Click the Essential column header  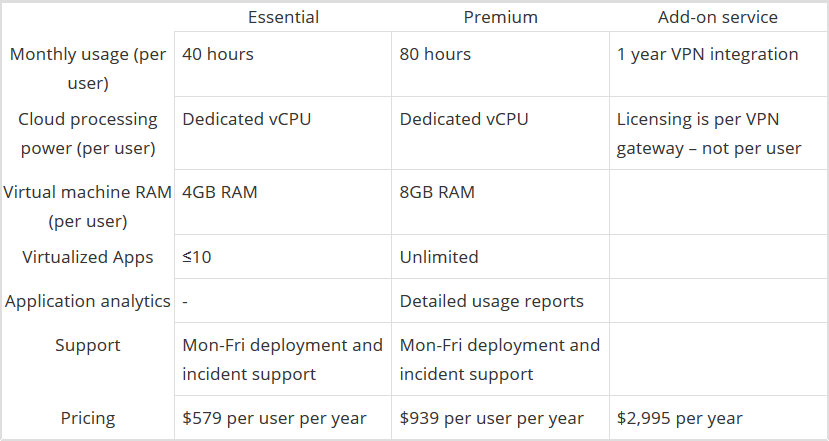[x=283, y=17]
